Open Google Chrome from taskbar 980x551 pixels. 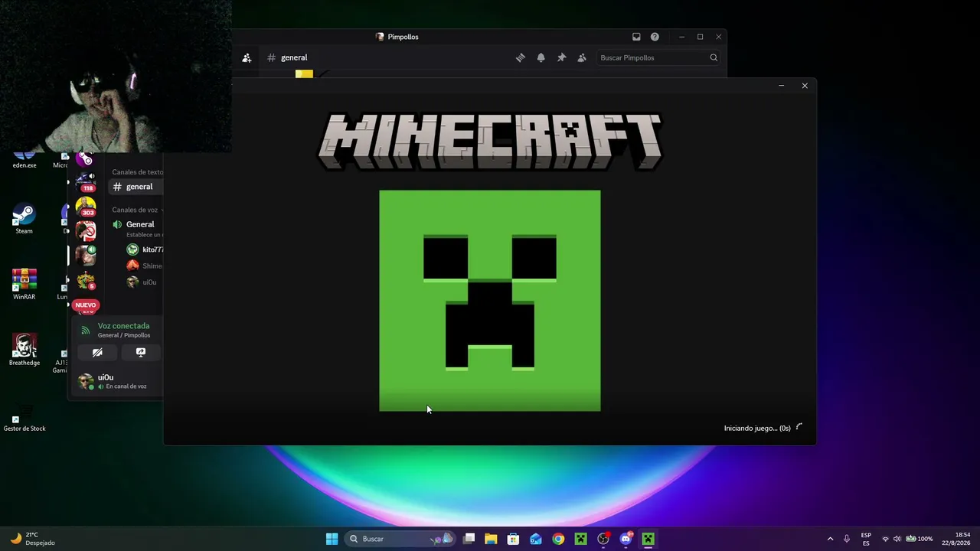558,539
